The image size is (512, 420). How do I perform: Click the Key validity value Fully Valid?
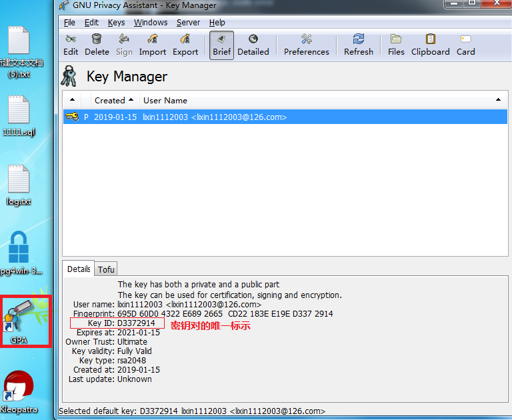pos(135,351)
